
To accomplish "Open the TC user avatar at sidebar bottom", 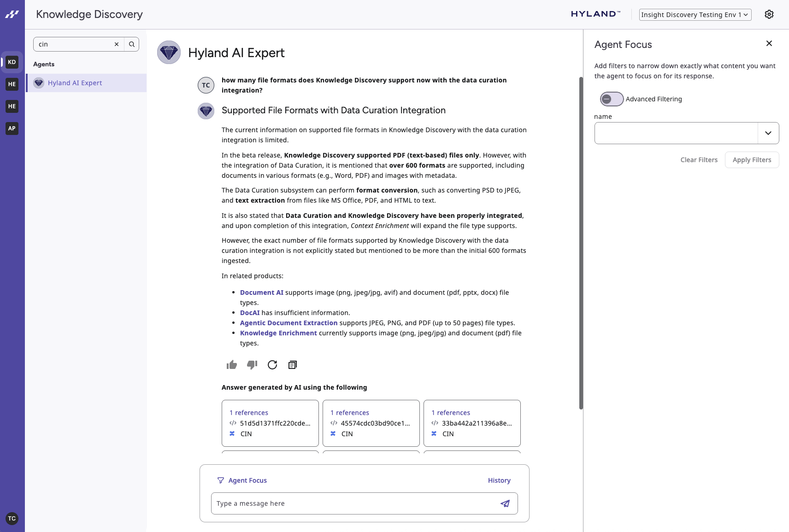I will tap(12, 519).
